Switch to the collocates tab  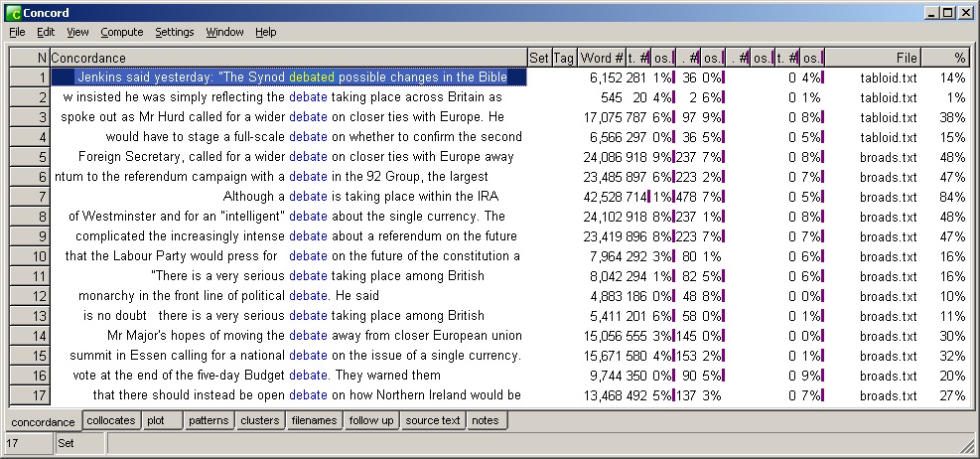110,420
